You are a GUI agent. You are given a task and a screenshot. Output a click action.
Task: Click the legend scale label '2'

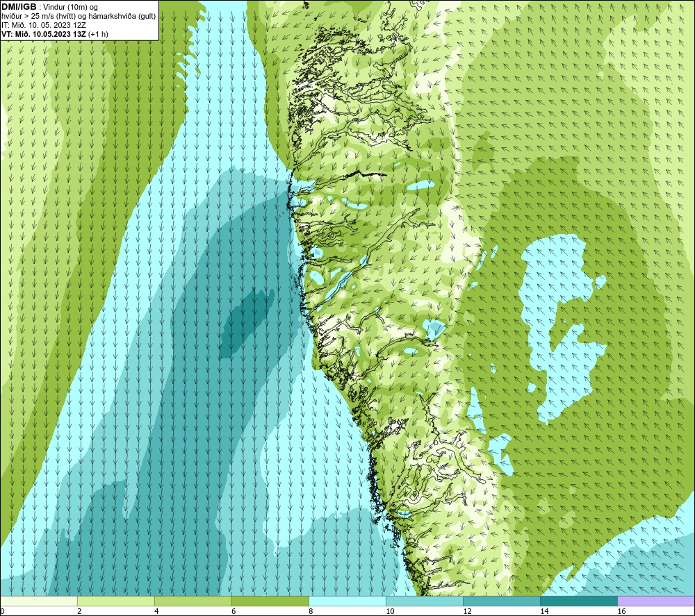79,611
